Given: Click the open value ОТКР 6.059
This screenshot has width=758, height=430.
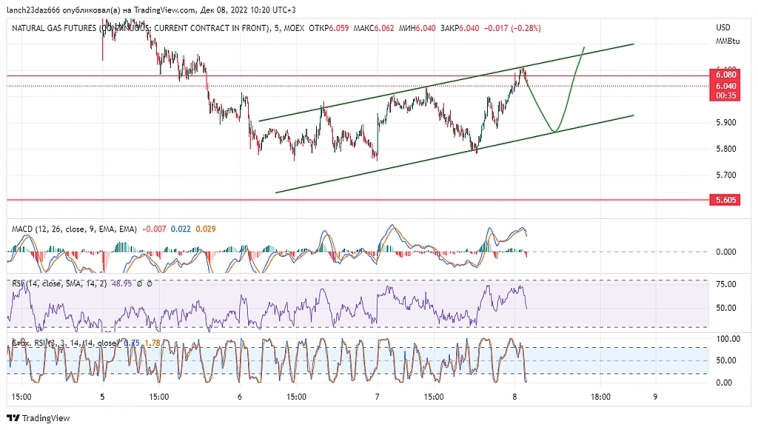Looking at the screenshot, I should 328,28.
